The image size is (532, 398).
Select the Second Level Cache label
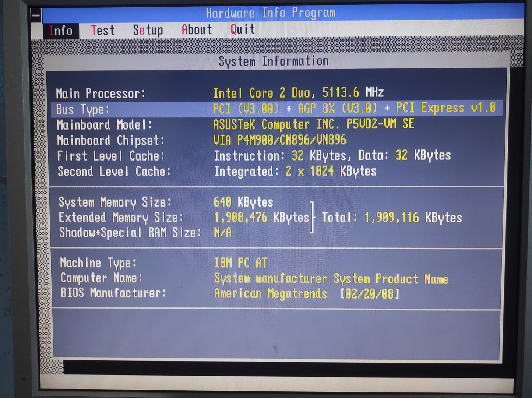point(114,171)
